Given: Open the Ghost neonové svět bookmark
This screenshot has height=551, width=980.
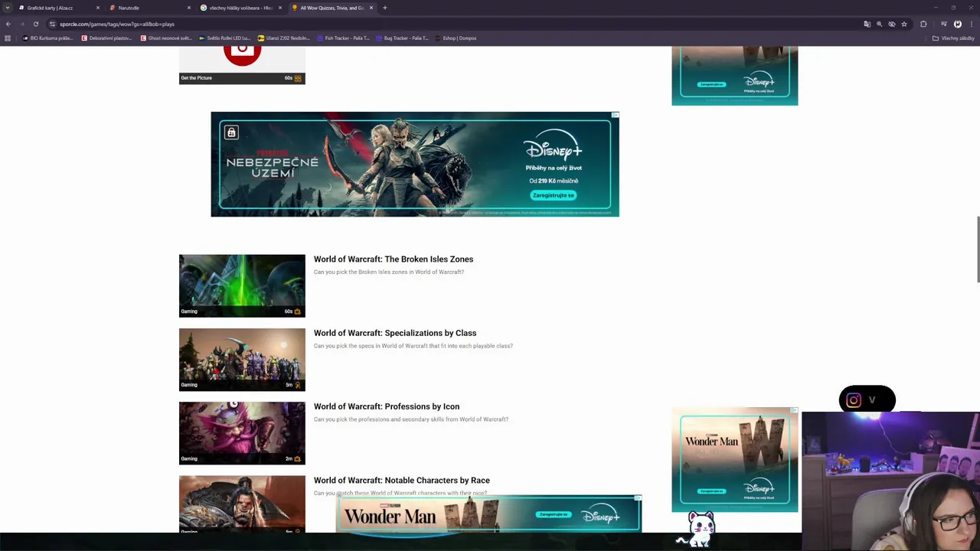Looking at the screenshot, I should click(x=166, y=38).
